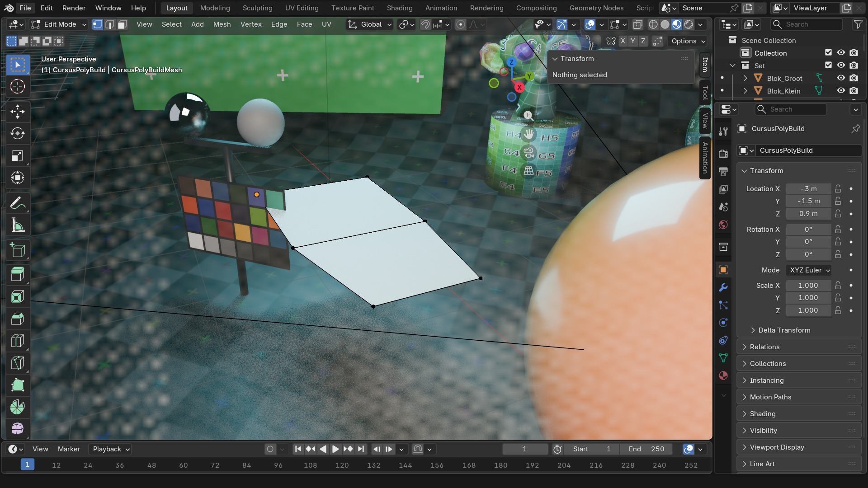Switch to vertex select mode
The width and height of the screenshot is (868, 488).
click(98, 24)
